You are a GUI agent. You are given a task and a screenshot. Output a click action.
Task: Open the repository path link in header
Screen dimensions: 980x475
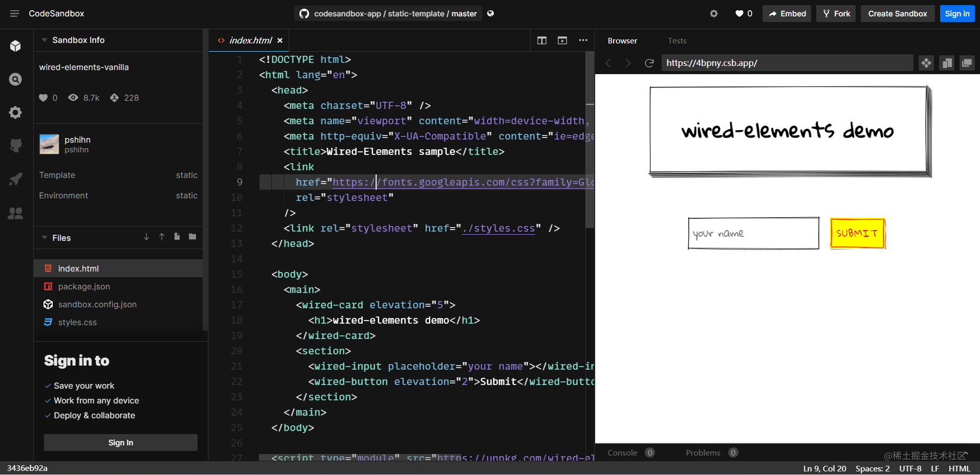coord(395,14)
